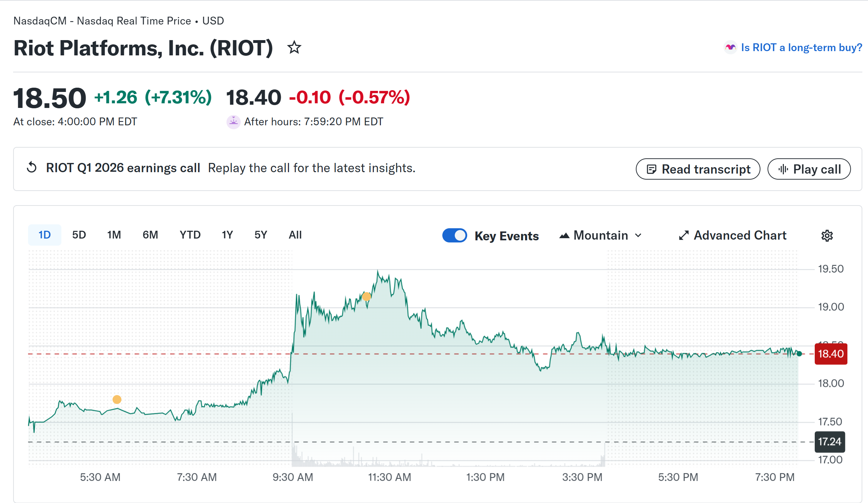Click 'Replay the call for the latest insights' text

point(312,168)
